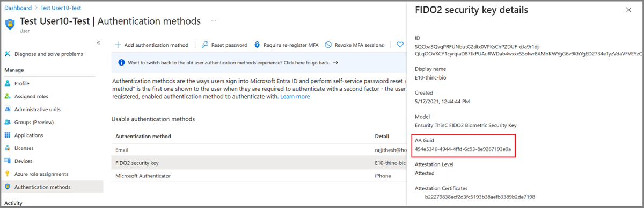The height and width of the screenshot is (208, 644).
Task: Click the user shield icon beside page title
Action: [x=10, y=24]
